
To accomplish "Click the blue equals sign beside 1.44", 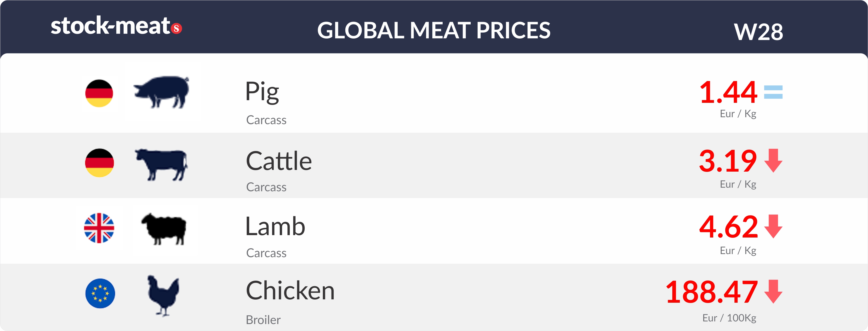I will (773, 92).
